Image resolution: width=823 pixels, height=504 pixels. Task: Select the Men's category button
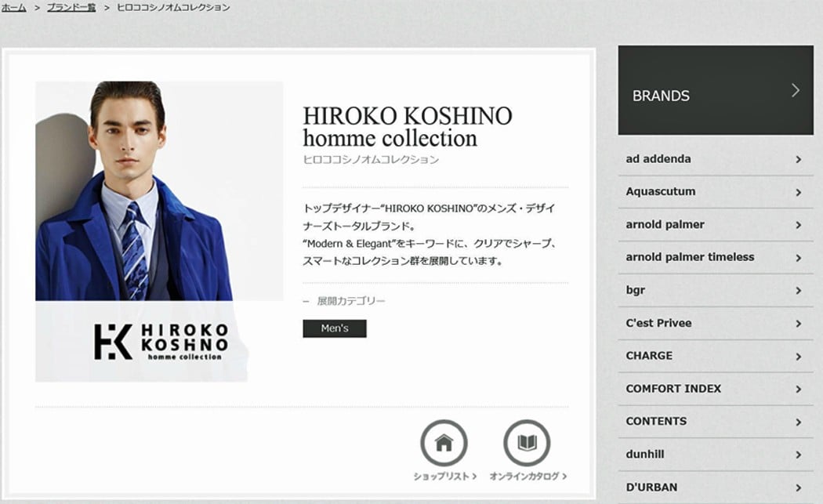click(335, 328)
